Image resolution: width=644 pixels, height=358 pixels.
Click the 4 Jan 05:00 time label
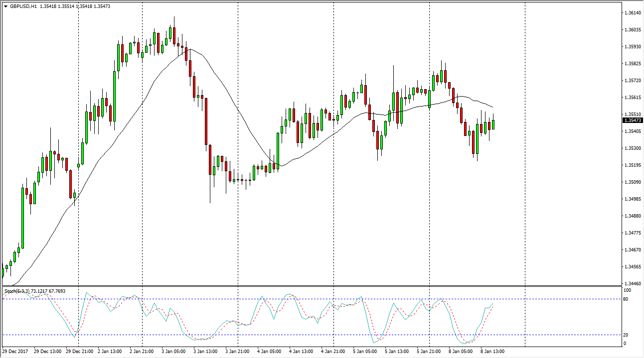pos(270,352)
